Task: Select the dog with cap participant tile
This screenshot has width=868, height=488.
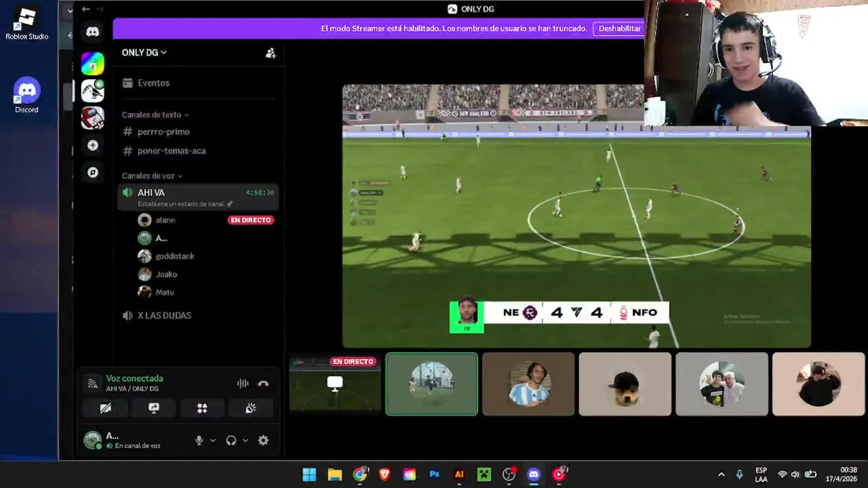Action: (625, 384)
